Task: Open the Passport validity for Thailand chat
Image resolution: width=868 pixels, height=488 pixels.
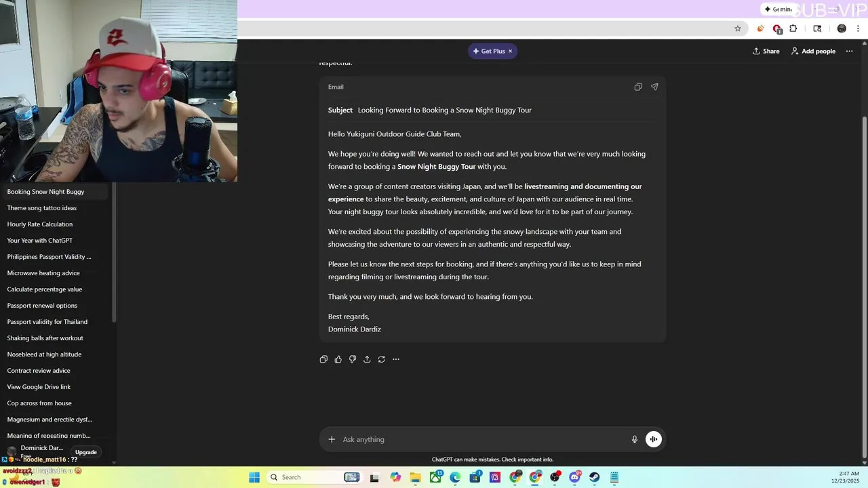Action: coord(54,322)
